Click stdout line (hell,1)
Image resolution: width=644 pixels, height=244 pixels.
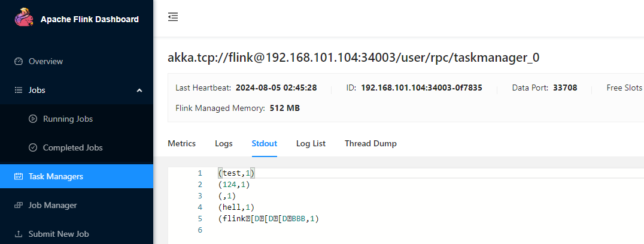coord(238,208)
